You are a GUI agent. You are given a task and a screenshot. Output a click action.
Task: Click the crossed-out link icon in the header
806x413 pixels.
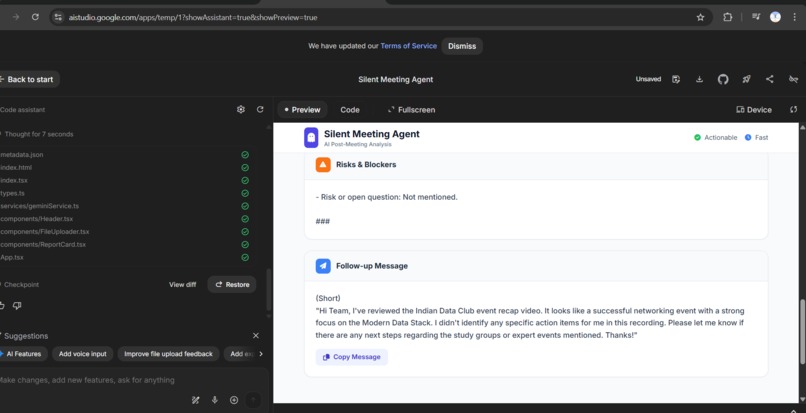793,79
